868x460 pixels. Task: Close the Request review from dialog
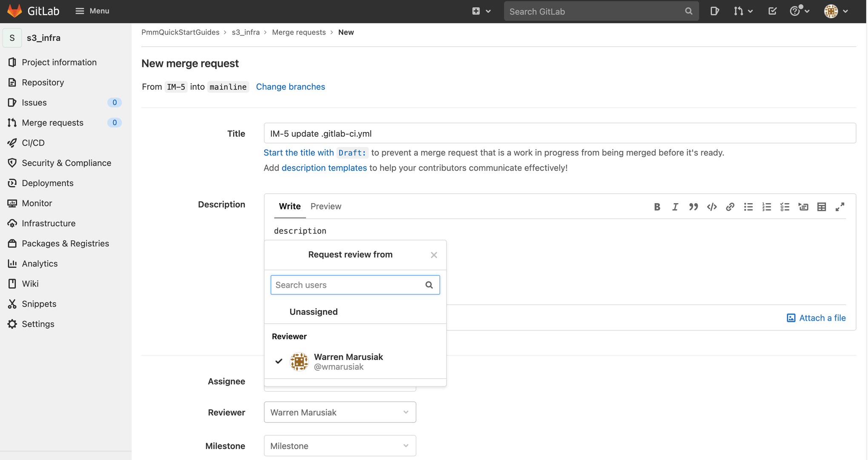[x=434, y=255]
